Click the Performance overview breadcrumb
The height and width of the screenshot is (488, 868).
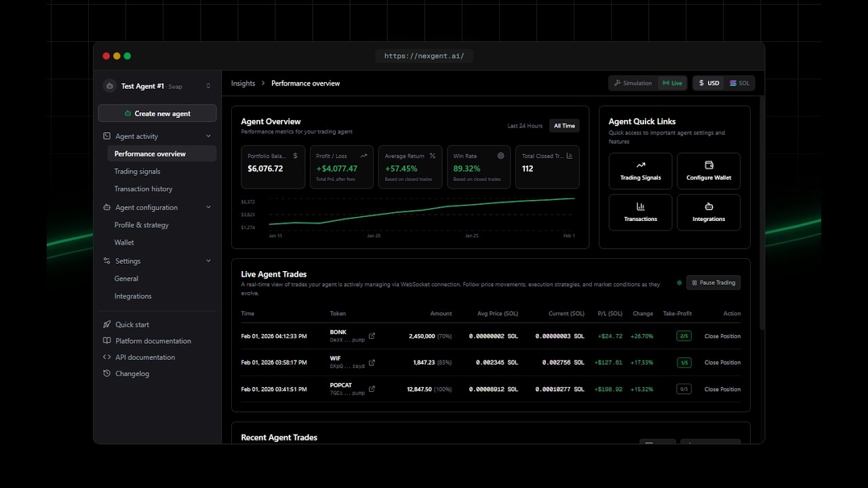[305, 83]
